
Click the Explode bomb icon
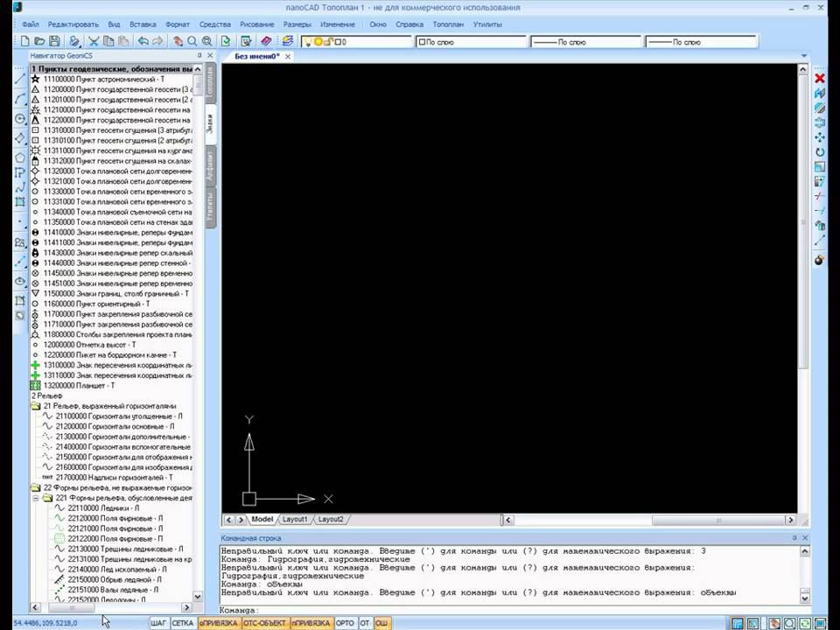tap(820, 260)
